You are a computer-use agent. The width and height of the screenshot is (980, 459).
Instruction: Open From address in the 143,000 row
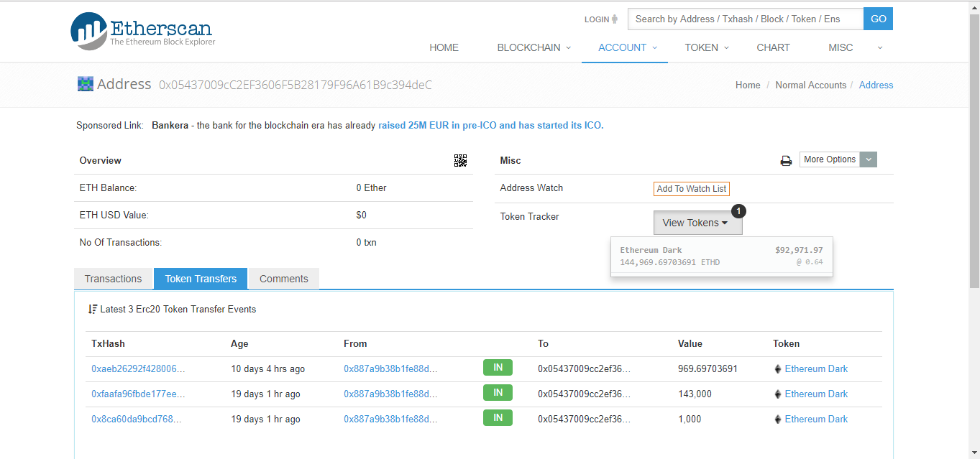pos(390,394)
